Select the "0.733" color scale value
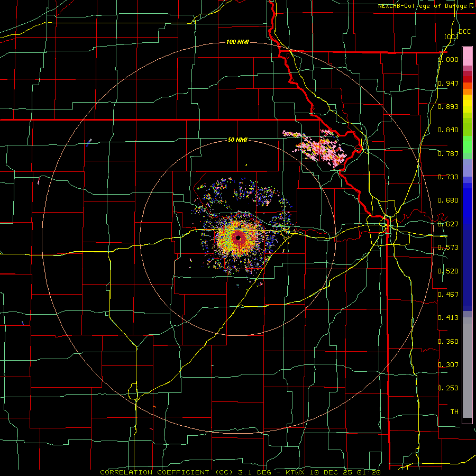Viewport: 476px width, 476px height. point(448,177)
